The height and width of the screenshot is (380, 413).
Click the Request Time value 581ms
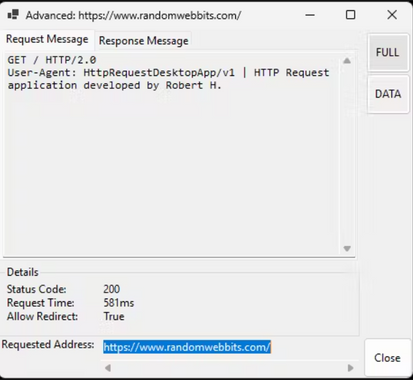(119, 303)
